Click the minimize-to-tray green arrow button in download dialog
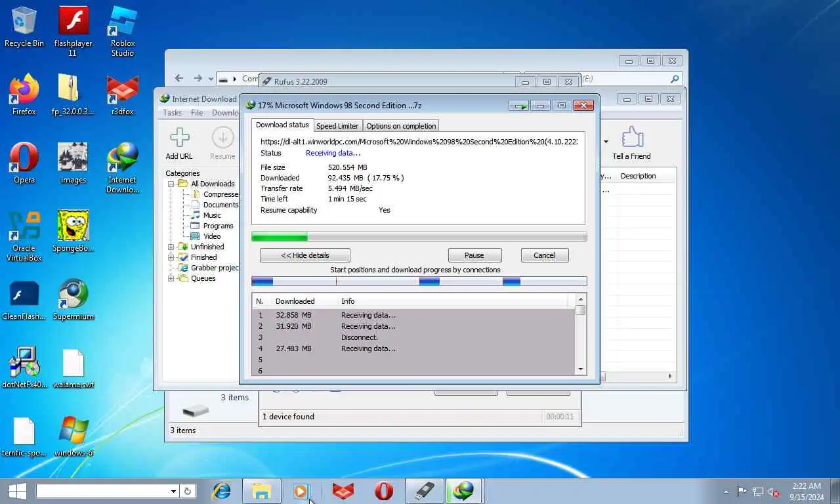The height and width of the screenshot is (504, 840). click(x=520, y=105)
